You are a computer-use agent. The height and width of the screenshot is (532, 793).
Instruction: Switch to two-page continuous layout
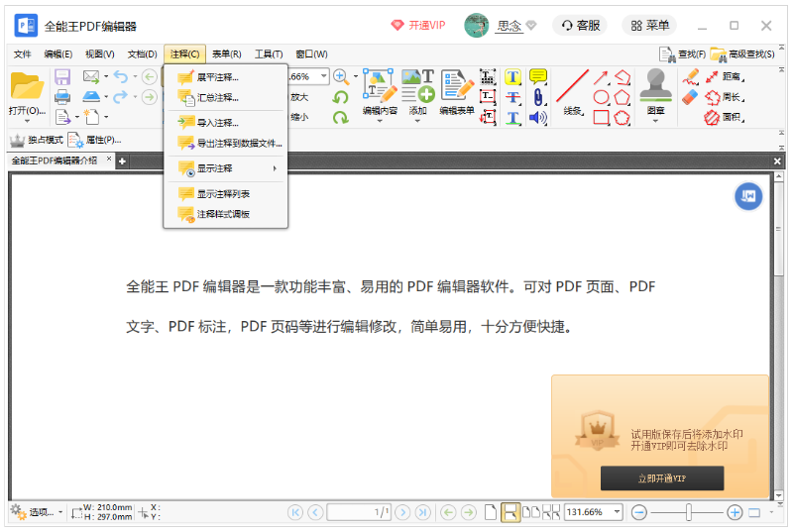[551, 512]
